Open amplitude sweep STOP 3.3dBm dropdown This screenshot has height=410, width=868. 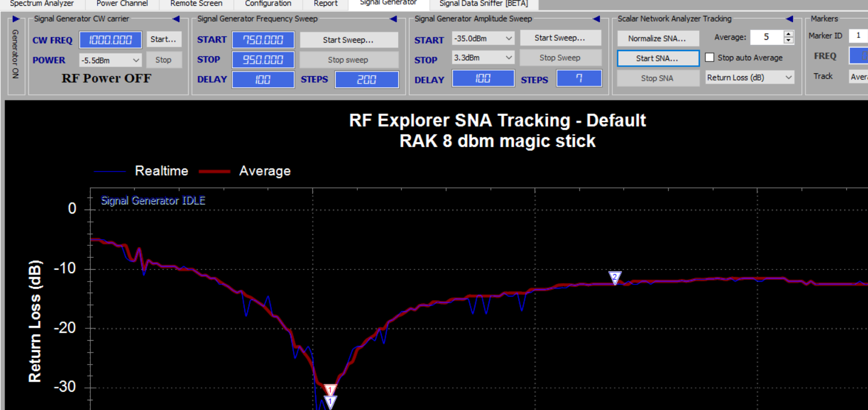483,58
